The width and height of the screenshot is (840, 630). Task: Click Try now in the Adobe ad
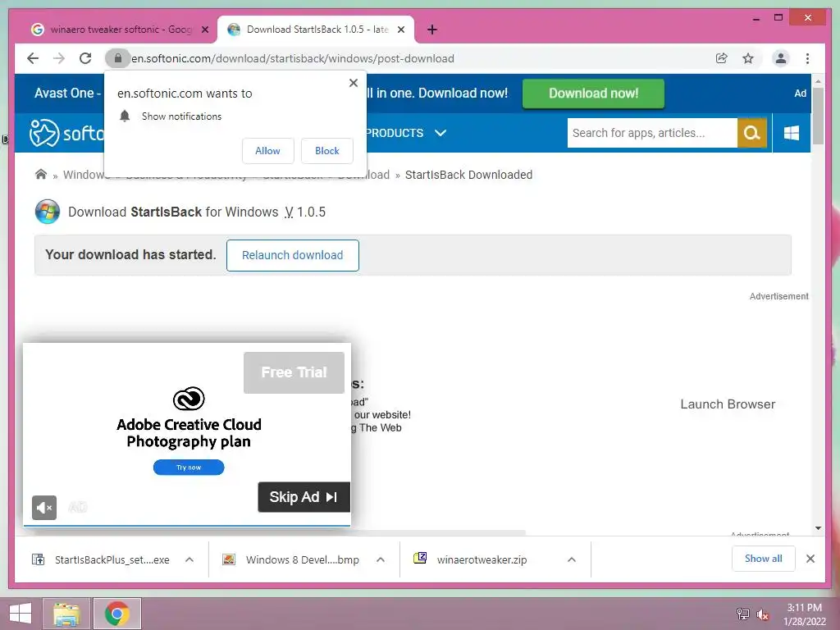[x=189, y=468]
